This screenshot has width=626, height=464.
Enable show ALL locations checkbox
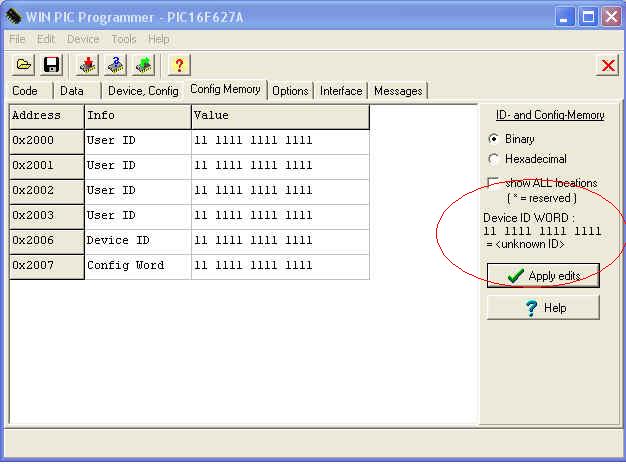tap(493, 182)
